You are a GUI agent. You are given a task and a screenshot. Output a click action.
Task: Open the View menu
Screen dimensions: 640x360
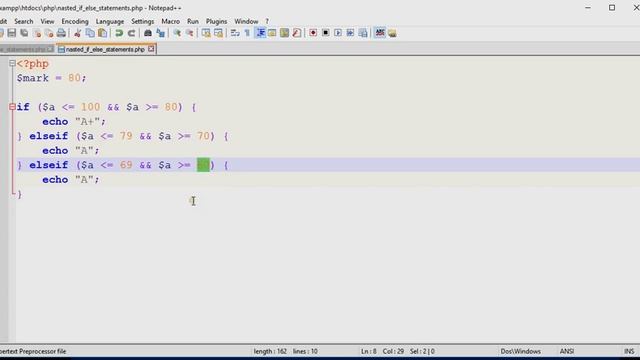click(47, 21)
